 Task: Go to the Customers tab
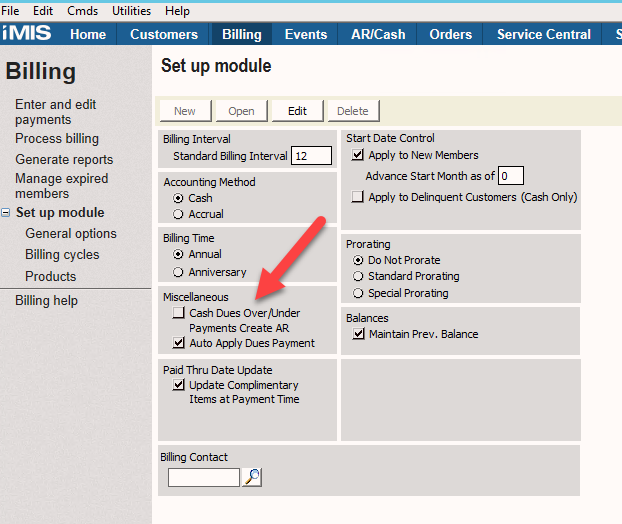pyautogui.click(x=164, y=34)
